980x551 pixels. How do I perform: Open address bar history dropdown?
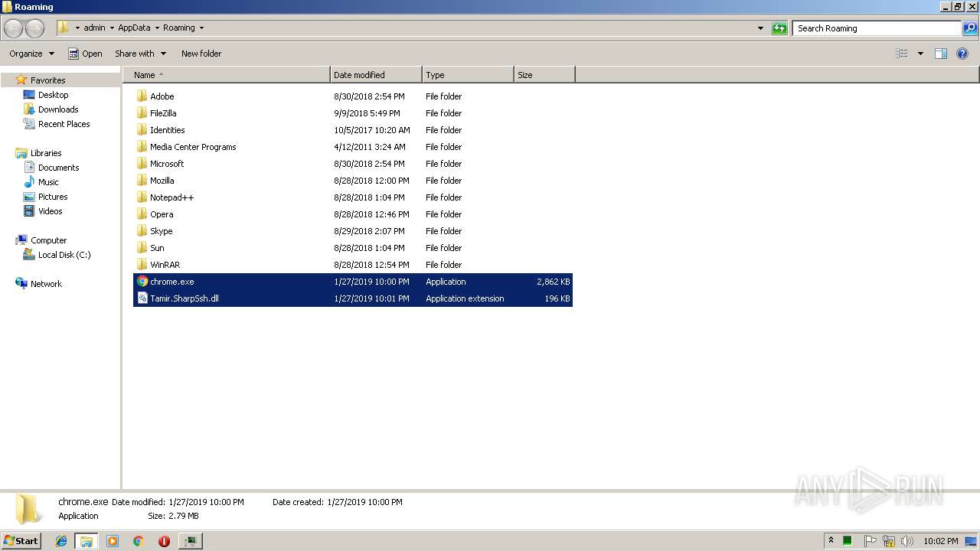click(760, 28)
